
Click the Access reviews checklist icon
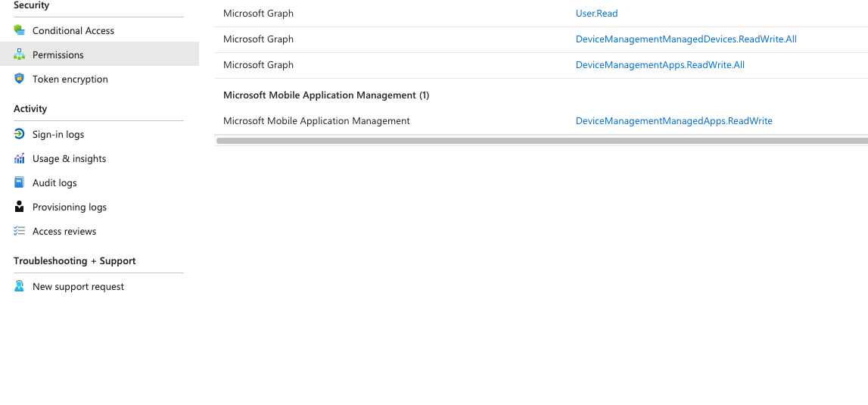pos(20,231)
